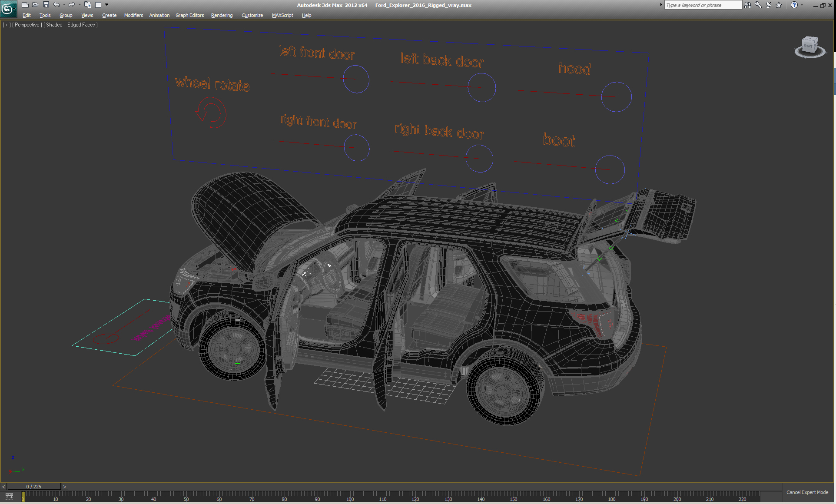Image resolution: width=836 pixels, height=504 pixels.
Task: Open the undo history dropdown arrow
Action: pos(64,5)
